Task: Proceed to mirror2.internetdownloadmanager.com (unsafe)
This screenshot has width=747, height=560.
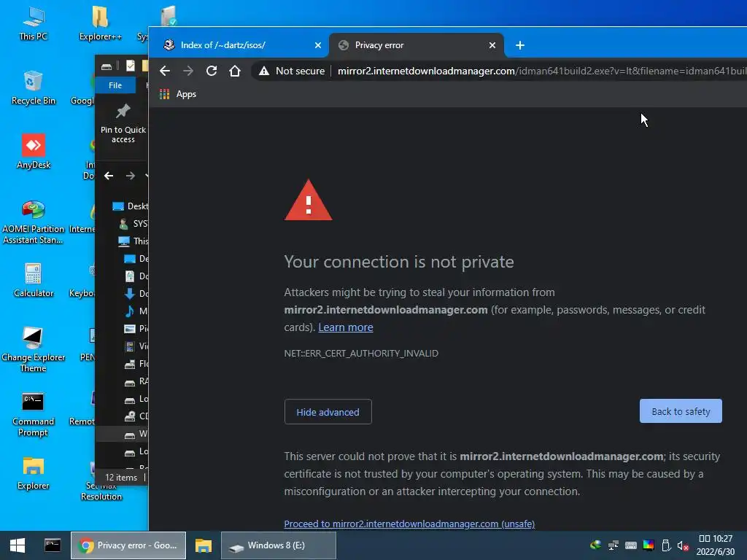Action: pyautogui.click(x=409, y=524)
